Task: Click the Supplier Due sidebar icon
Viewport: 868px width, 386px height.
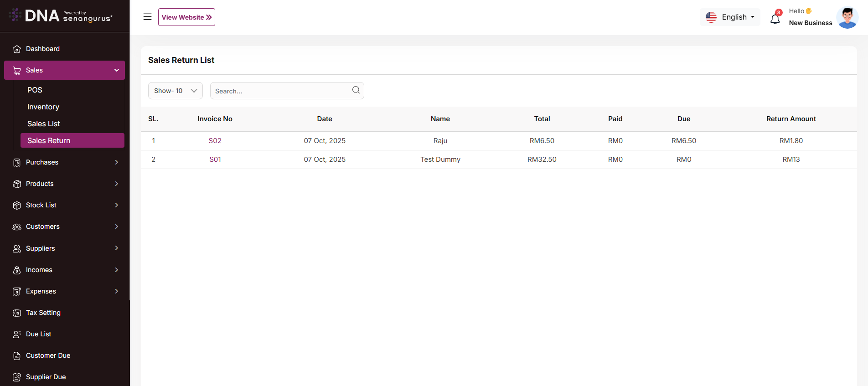Action: (17, 377)
